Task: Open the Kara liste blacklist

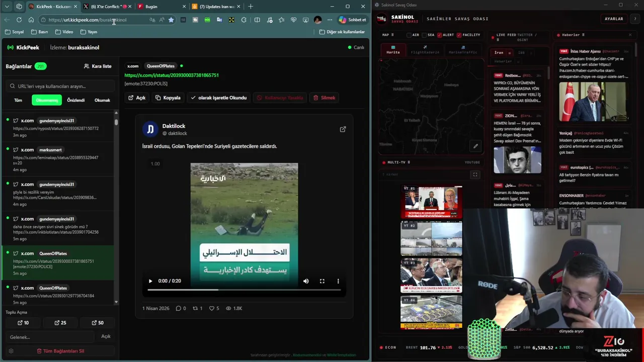Action: coord(98,66)
